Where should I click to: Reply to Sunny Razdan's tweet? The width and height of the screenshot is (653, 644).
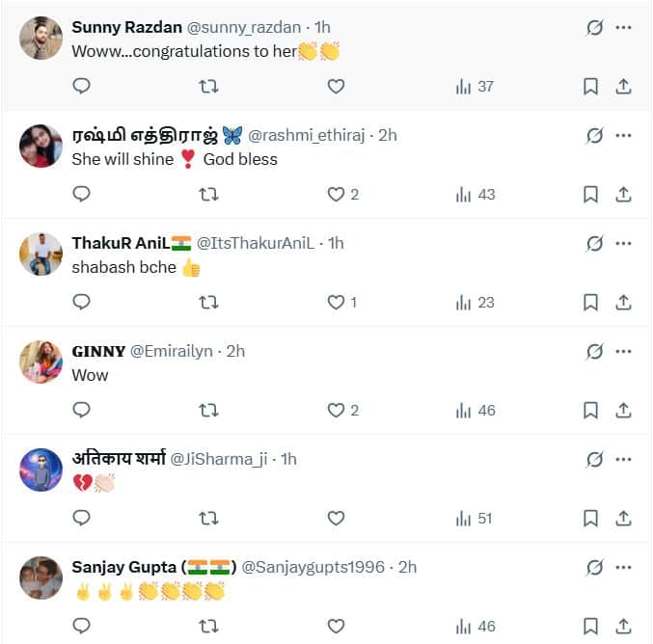pos(81,86)
